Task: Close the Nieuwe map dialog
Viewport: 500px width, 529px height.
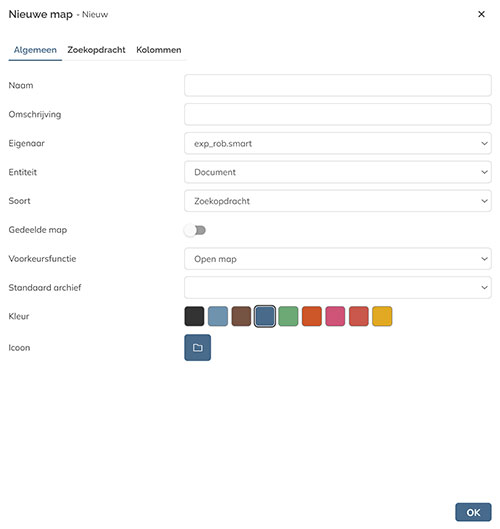Action: tap(481, 14)
